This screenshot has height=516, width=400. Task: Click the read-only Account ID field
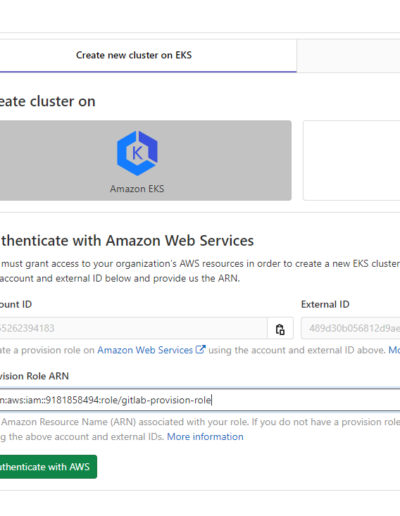pos(133,328)
